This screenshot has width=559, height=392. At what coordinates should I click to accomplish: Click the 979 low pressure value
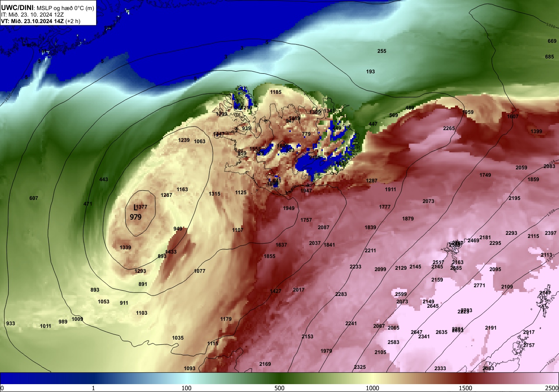135,217
